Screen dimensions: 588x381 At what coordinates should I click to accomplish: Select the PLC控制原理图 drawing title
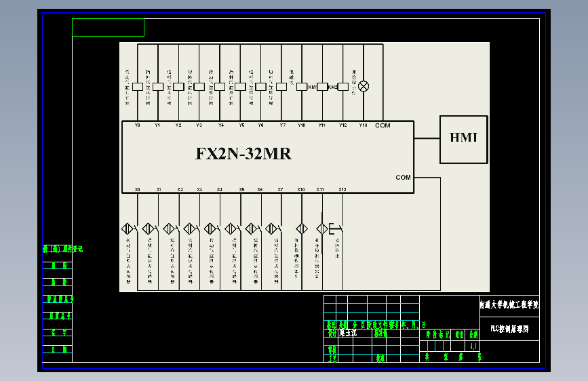click(509, 329)
